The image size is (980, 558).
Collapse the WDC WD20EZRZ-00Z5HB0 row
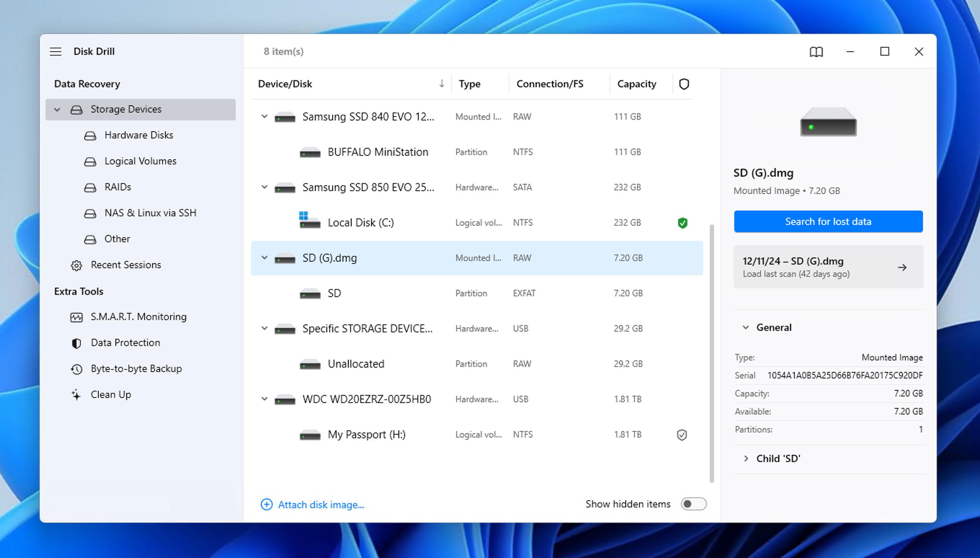pos(264,399)
